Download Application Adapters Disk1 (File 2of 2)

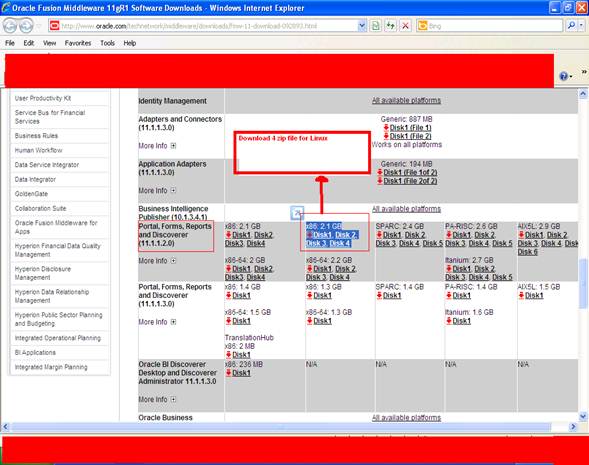point(410,181)
